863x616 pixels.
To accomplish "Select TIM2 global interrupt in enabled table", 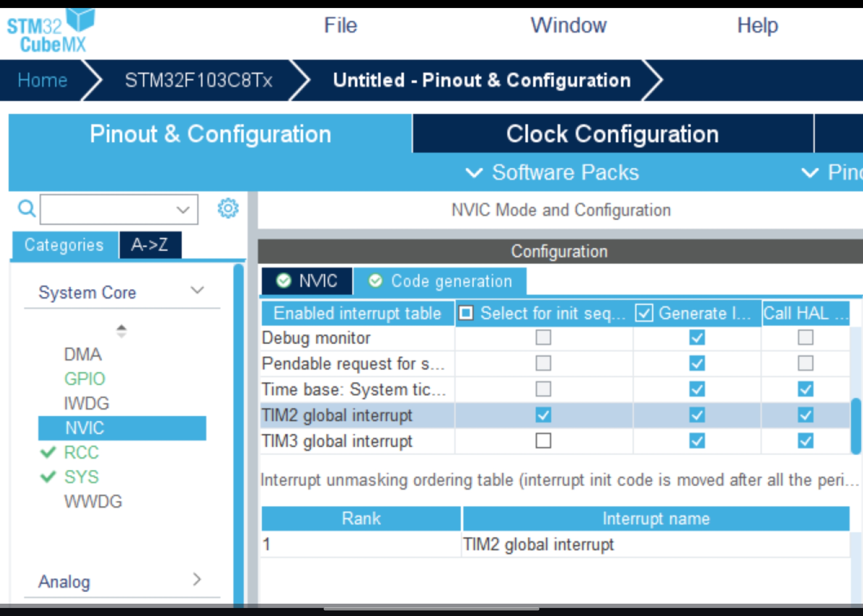I will pyautogui.click(x=337, y=415).
